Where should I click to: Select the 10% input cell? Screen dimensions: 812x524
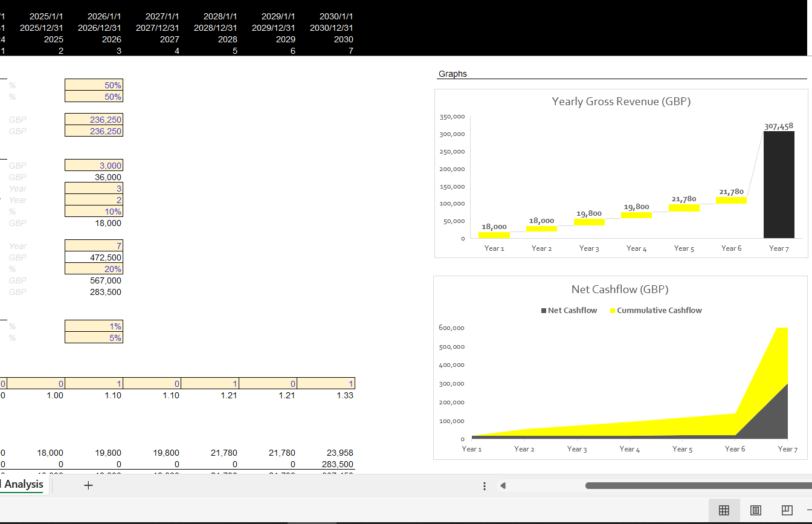point(94,212)
